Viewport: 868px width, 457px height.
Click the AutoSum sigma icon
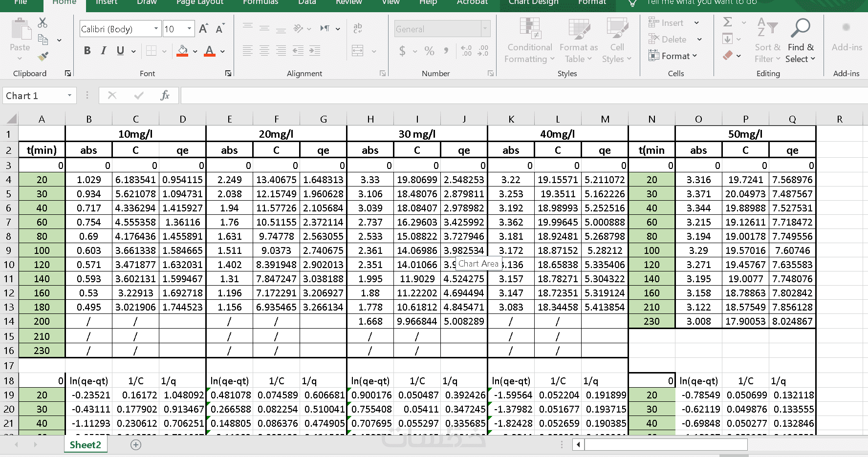click(728, 22)
